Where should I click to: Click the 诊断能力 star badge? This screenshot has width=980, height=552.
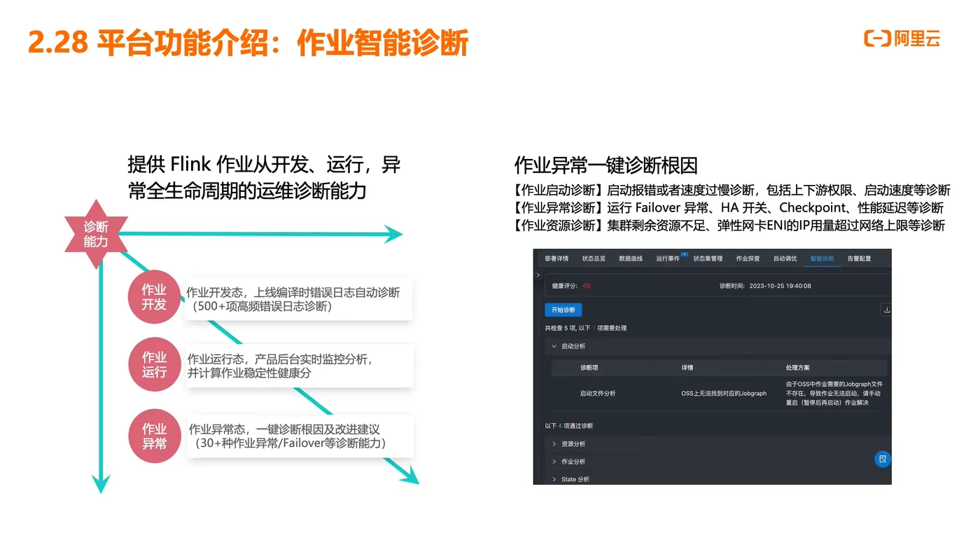(x=96, y=233)
